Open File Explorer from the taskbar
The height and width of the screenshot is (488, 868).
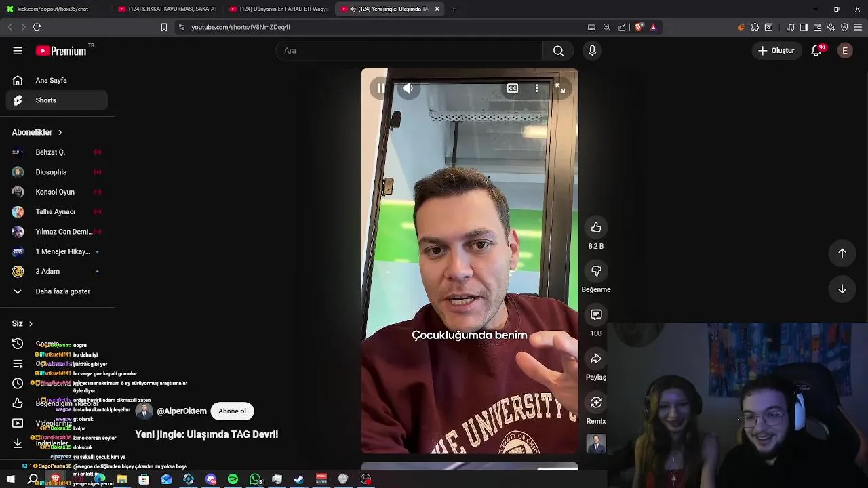pyautogui.click(x=122, y=479)
